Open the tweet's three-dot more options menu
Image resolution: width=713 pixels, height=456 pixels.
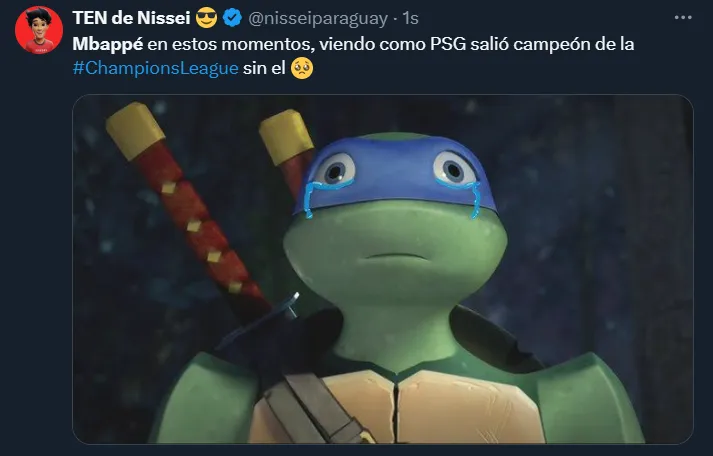[683, 18]
